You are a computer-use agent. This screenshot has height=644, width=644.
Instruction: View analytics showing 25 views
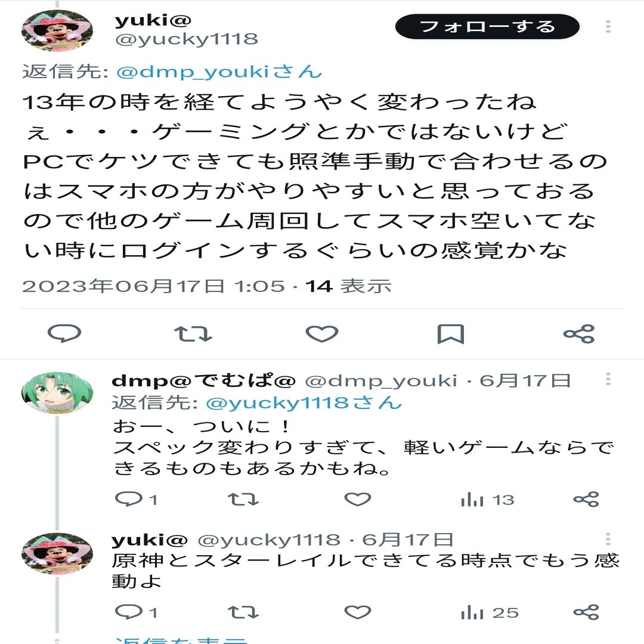[x=490, y=613]
